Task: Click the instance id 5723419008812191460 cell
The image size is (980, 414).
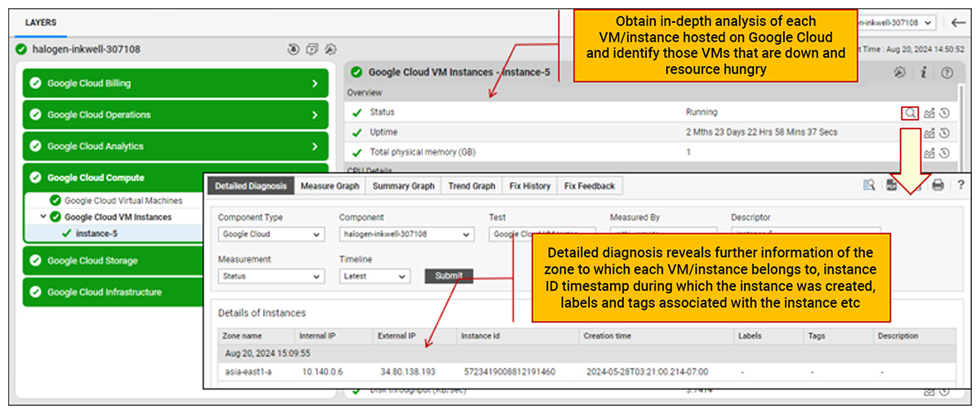Action: point(510,372)
